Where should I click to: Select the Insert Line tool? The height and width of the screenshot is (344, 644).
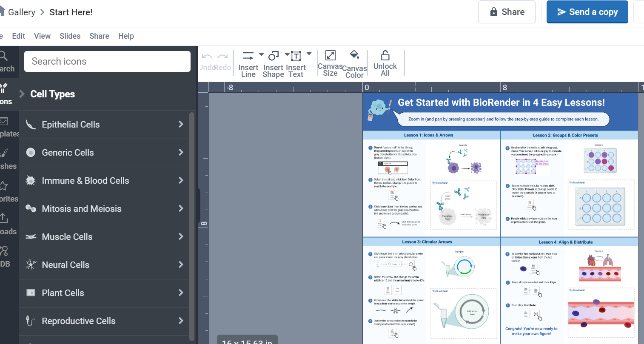tap(248, 64)
